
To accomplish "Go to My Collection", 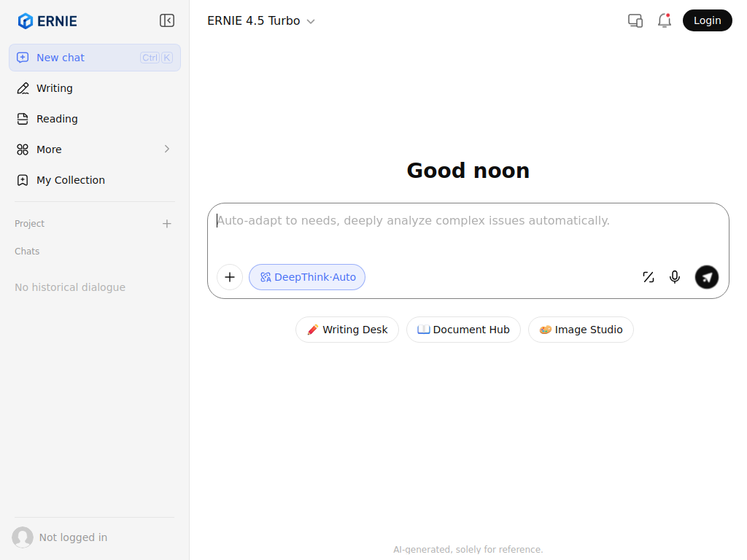I will point(70,180).
